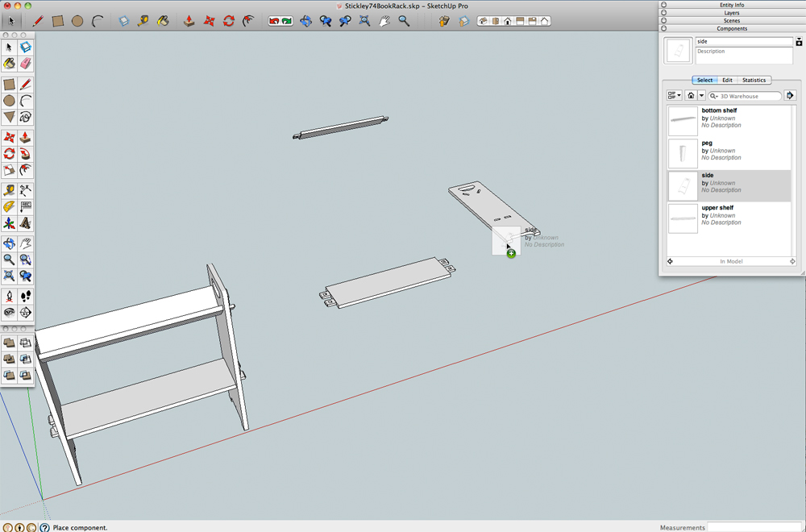Viewport: 806px width, 532px height.
Task: Activate the Pan hand tool in top toolbar
Action: 384,21
